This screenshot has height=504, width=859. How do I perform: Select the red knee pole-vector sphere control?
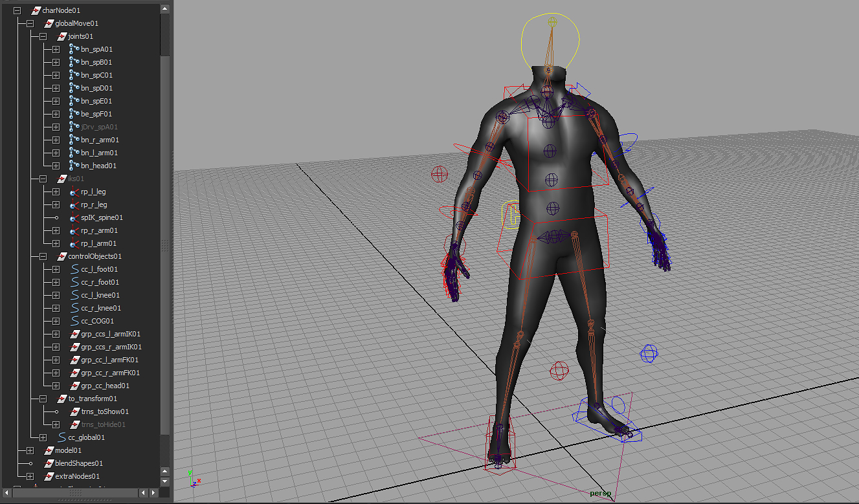[x=559, y=371]
